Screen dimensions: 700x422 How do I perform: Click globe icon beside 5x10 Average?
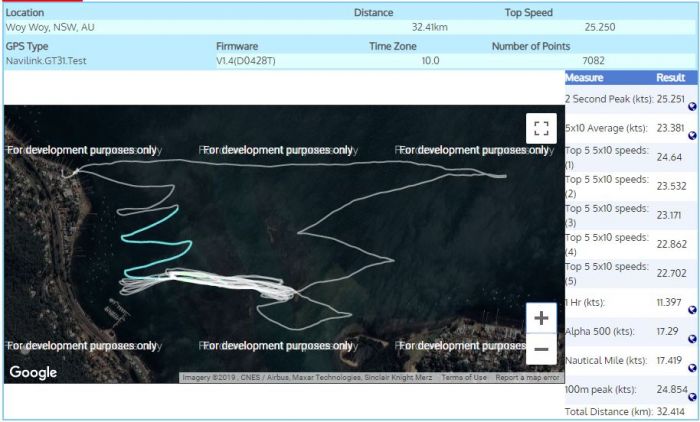(x=693, y=135)
